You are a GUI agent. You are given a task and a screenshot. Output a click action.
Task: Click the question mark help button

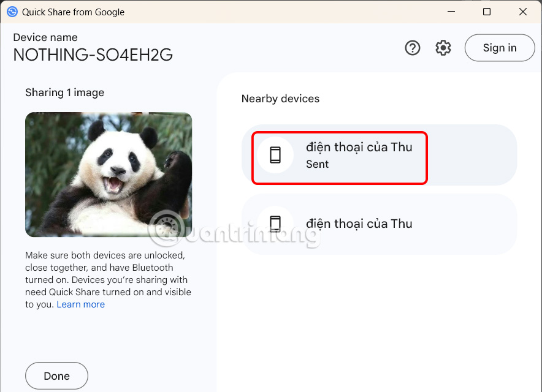coord(413,47)
